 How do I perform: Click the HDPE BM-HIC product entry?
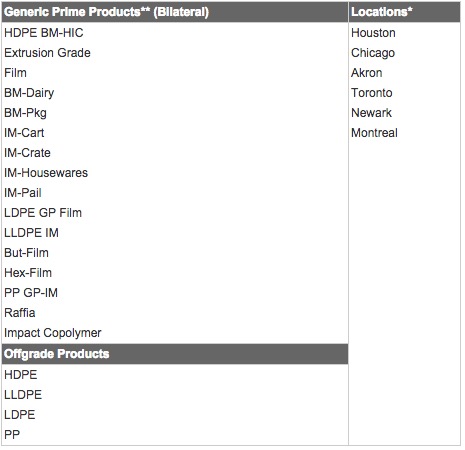click(x=44, y=33)
